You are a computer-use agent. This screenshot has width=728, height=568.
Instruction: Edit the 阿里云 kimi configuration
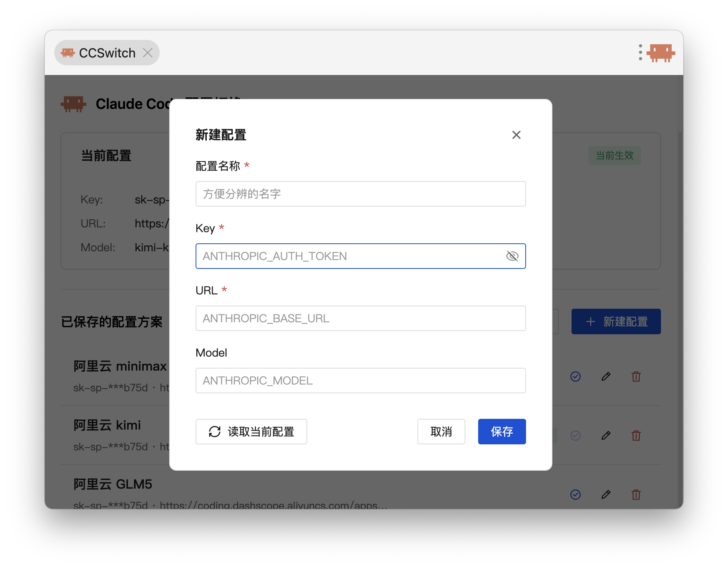point(606,436)
